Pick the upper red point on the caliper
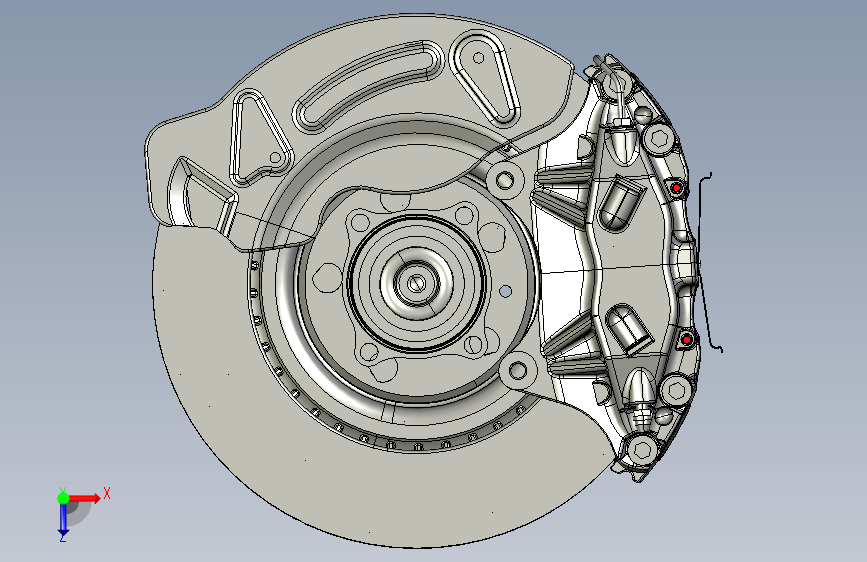Image resolution: width=867 pixels, height=562 pixels. (x=676, y=188)
